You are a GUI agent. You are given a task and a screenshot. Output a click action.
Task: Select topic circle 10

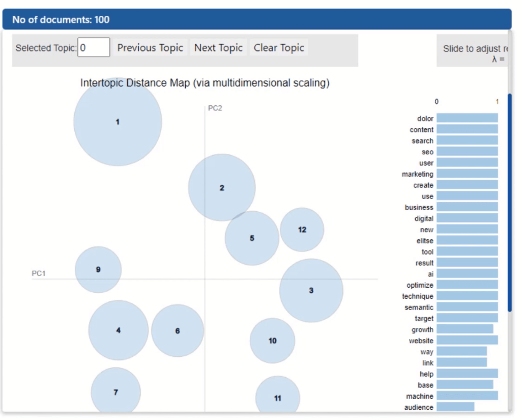[273, 341]
